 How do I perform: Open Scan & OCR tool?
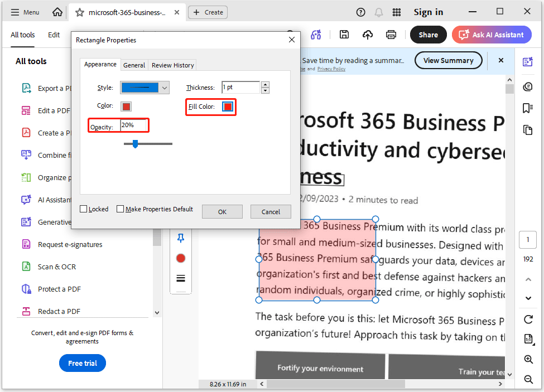[49, 267]
